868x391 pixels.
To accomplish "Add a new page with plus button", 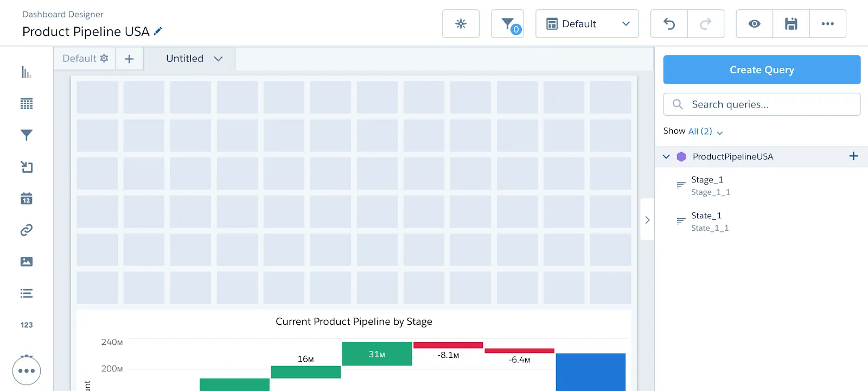I will [x=129, y=59].
